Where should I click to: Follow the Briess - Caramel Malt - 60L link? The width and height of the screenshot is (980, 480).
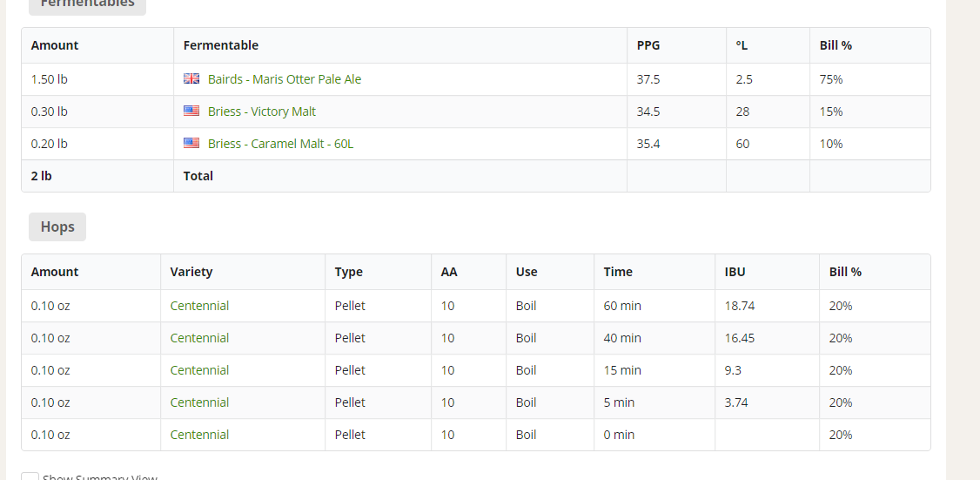280,144
